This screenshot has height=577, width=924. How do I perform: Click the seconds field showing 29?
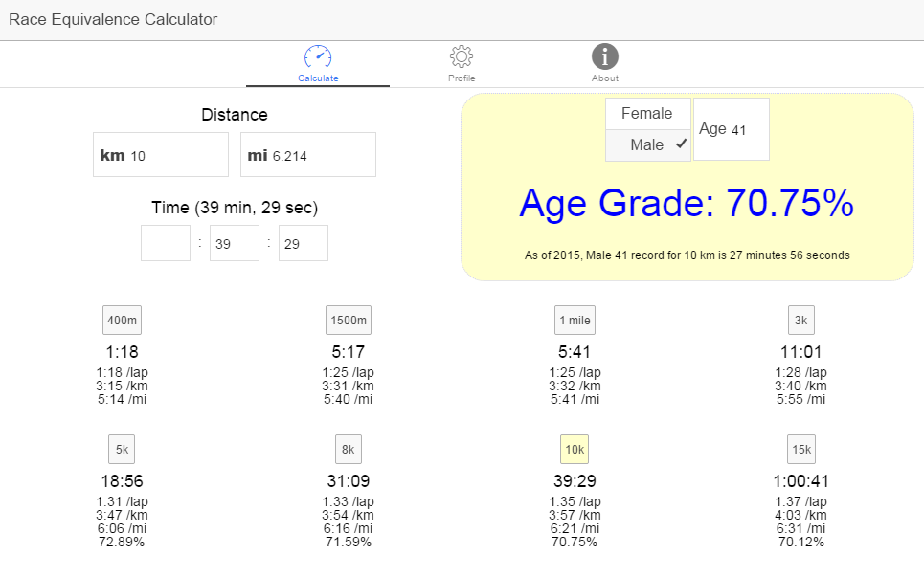pyautogui.click(x=304, y=243)
